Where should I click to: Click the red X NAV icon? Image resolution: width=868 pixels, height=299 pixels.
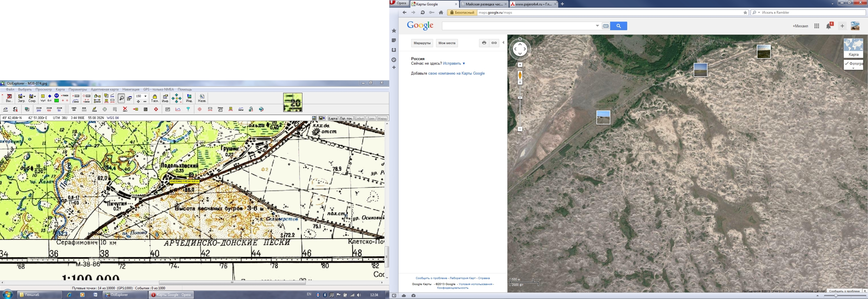(125, 110)
